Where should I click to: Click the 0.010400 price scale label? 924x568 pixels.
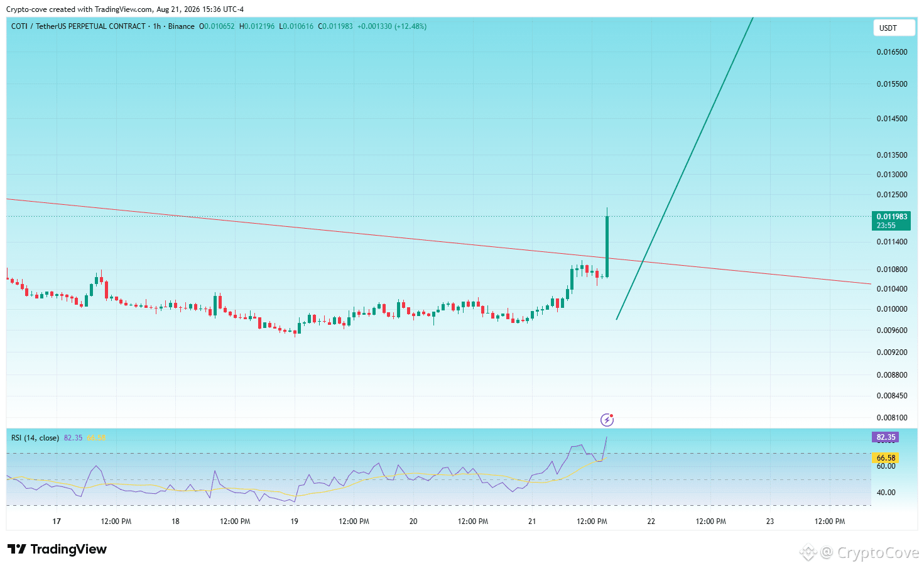[x=892, y=289]
